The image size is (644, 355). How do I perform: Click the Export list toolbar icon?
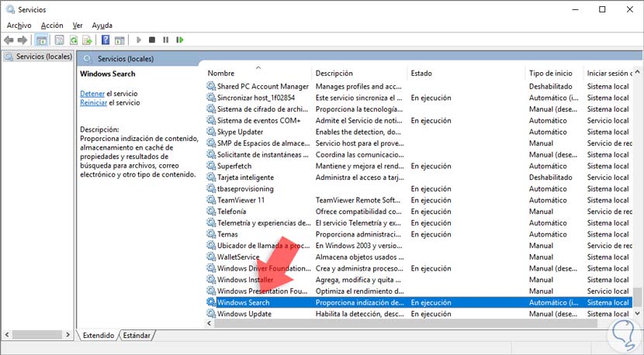click(x=87, y=40)
